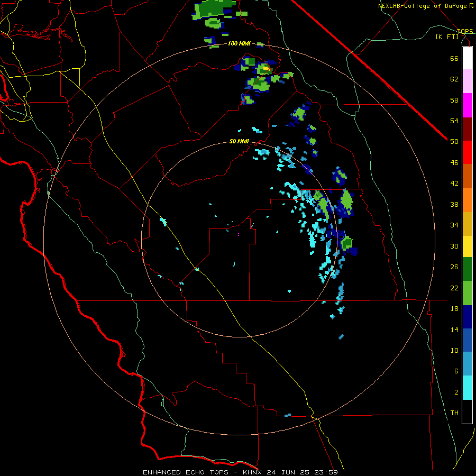
Task: Click the magenta radar site marker at center
Action: click(239, 234)
